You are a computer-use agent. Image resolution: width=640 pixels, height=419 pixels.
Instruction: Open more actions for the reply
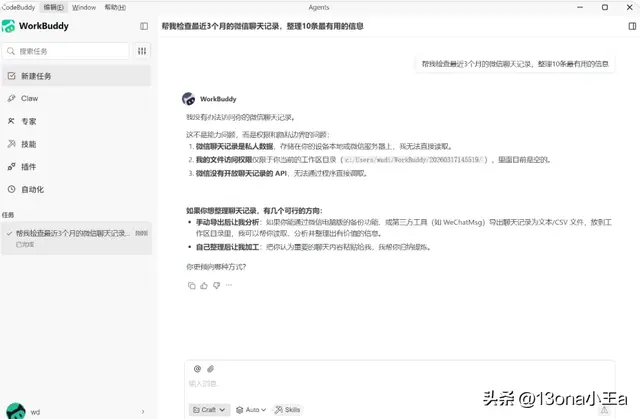pos(229,285)
